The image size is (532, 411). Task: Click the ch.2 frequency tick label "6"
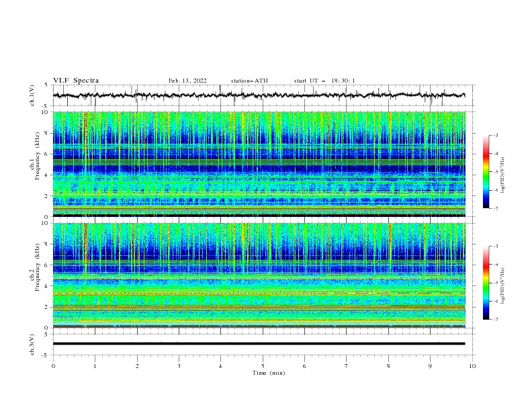coord(46,265)
